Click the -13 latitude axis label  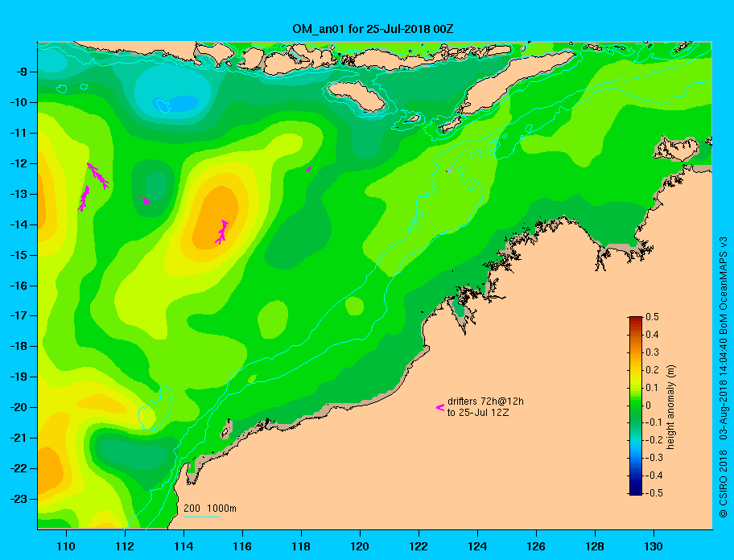18,194
